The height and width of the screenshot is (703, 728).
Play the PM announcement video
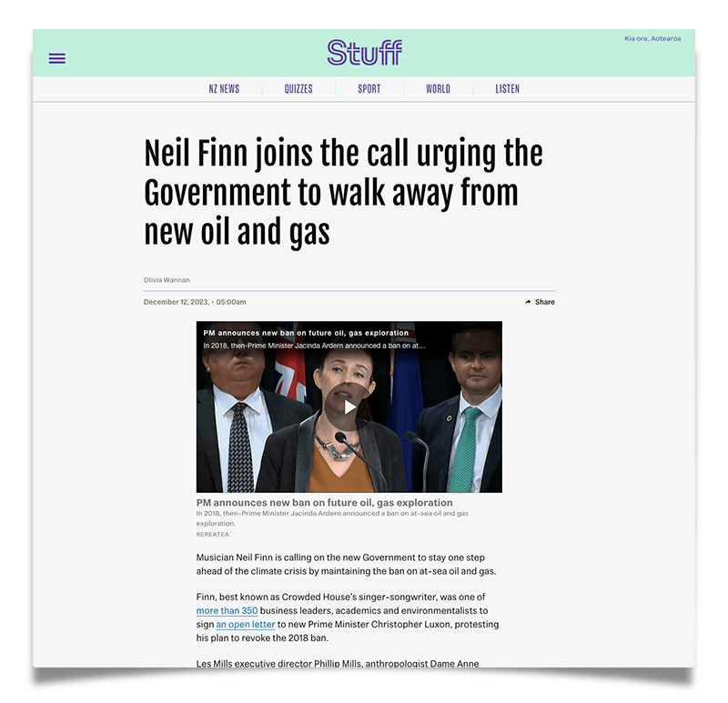point(349,407)
